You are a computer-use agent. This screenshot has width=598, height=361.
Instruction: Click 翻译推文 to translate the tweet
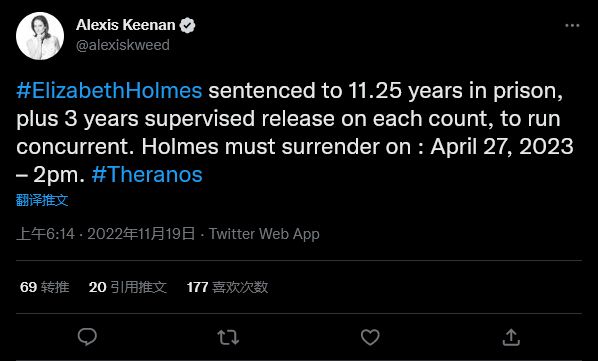pyautogui.click(x=42, y=200)
